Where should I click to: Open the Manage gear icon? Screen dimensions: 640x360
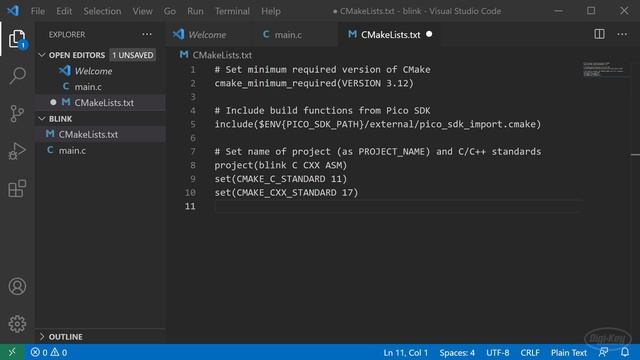[17, 324]
